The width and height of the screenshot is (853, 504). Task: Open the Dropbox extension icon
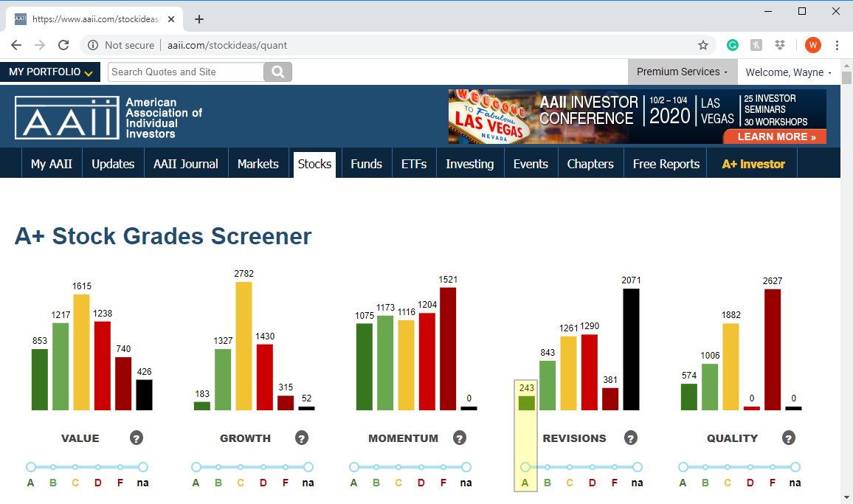tap(779, 45)
